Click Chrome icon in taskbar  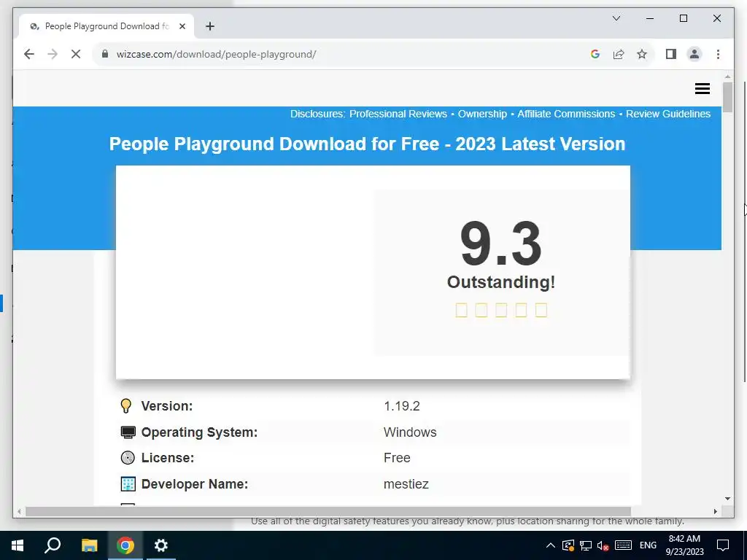(125, 545)
